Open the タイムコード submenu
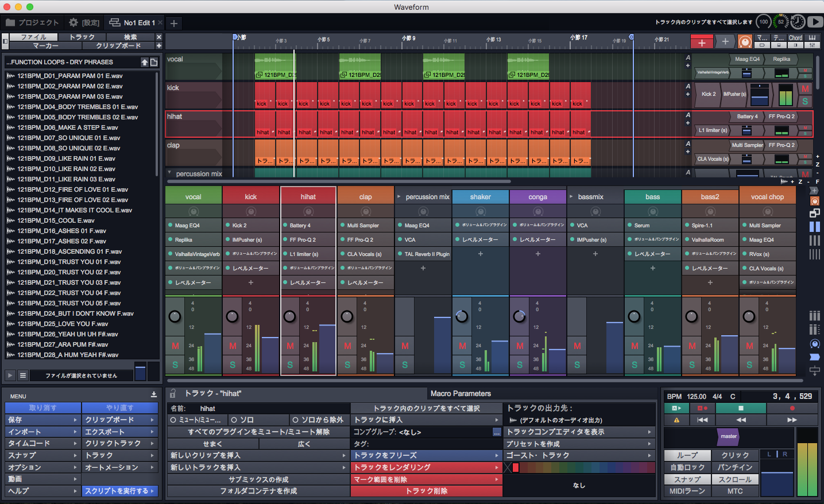This screenshot has height=504, width=824. coord(43,443)
